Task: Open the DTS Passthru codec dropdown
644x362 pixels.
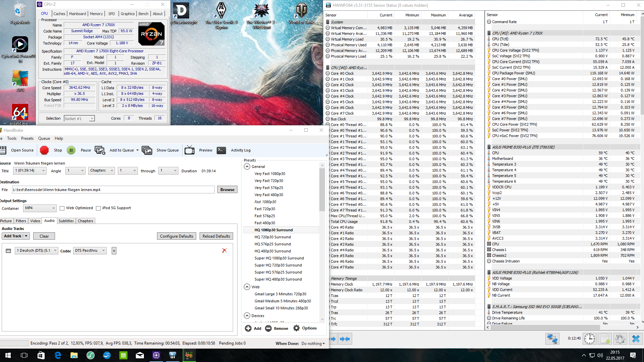Action: (x=90, y=250)
